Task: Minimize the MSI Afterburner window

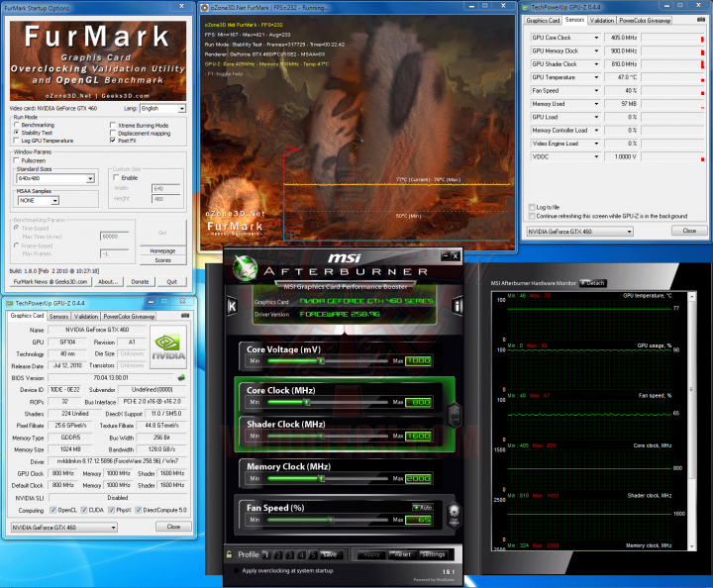Action: (x=446, y=256)
